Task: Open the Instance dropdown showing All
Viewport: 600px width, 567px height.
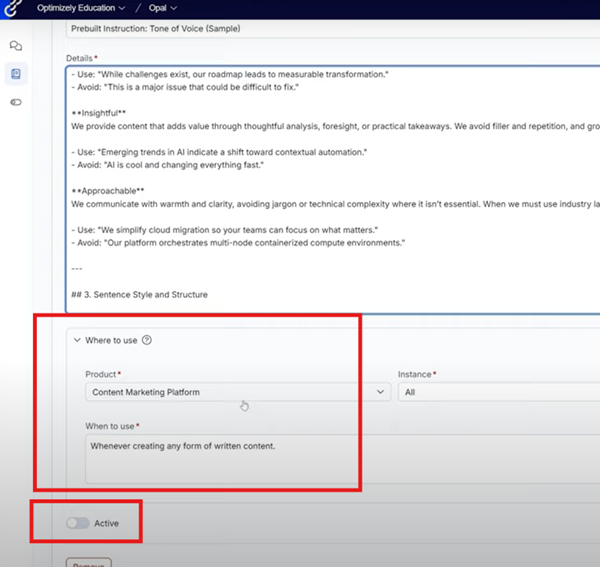Action: [499, 392]
